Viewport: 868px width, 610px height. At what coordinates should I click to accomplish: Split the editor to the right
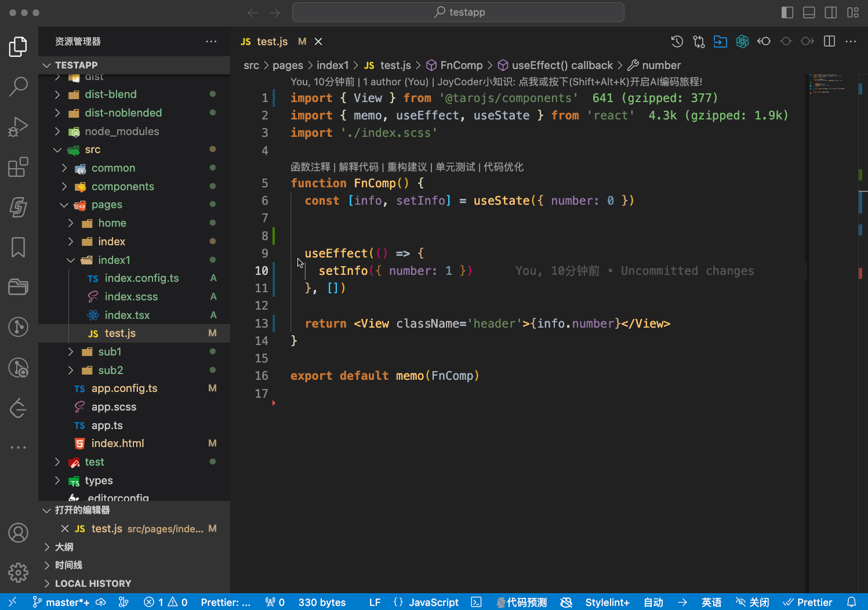830,41
